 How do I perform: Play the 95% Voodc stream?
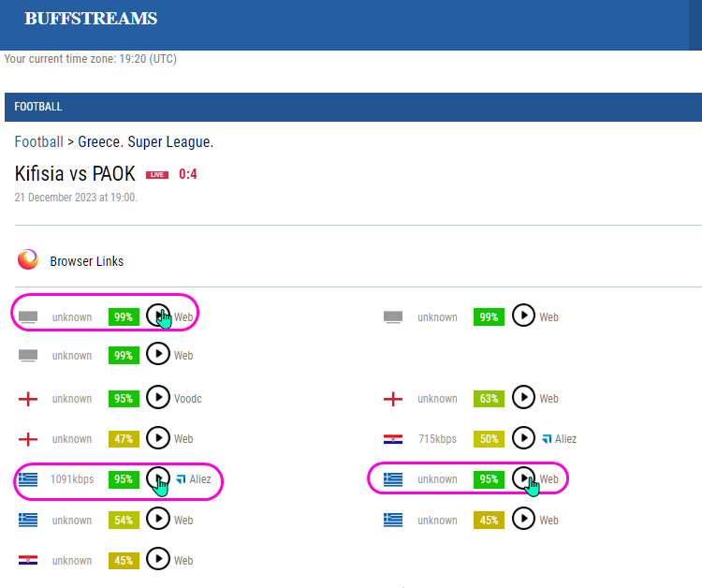(x=158, y=397)
